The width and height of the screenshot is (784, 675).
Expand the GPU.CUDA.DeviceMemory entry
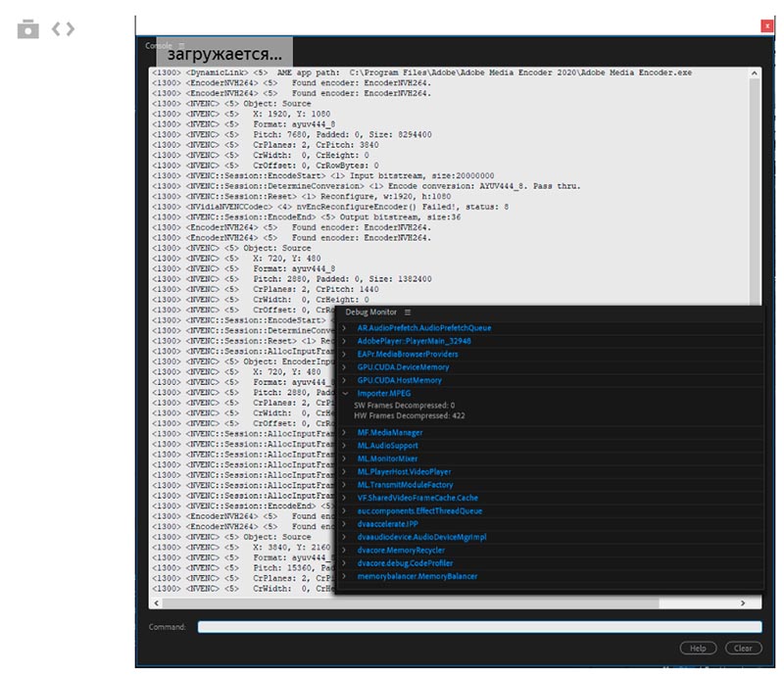(x=344, y=366)
